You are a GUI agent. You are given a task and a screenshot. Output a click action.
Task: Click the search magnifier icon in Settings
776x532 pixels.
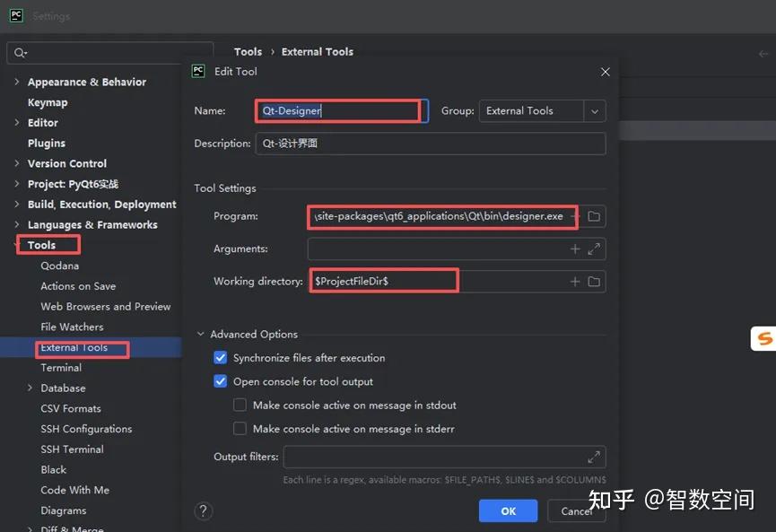[21, 53]
